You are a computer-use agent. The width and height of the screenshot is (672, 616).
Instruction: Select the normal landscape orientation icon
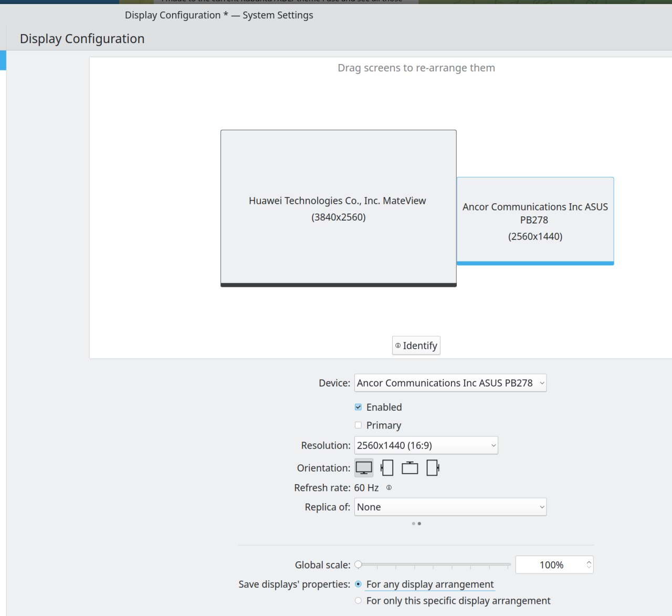click(x=364, y=467)
